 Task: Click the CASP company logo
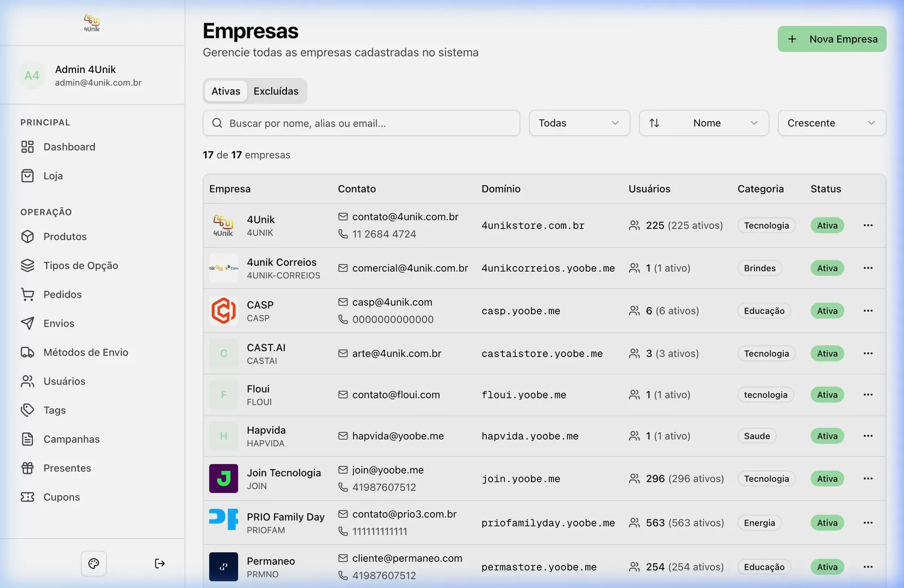pos(224,311)
